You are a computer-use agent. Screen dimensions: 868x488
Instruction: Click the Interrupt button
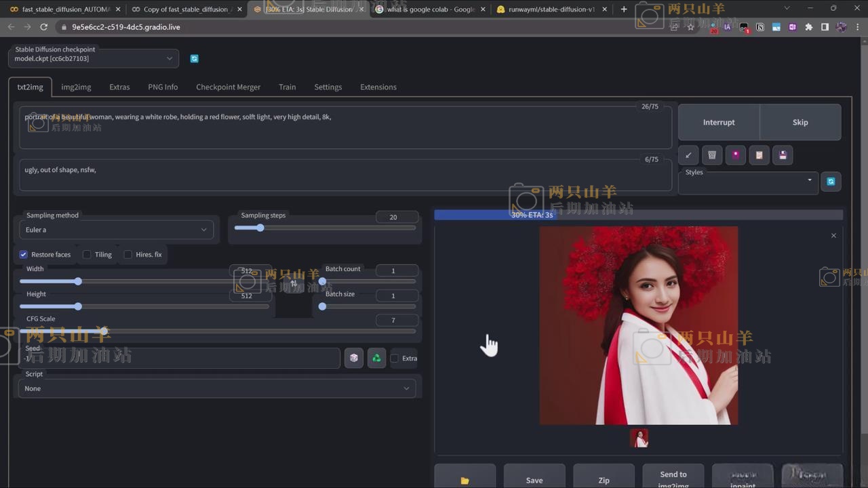point(719,123)
